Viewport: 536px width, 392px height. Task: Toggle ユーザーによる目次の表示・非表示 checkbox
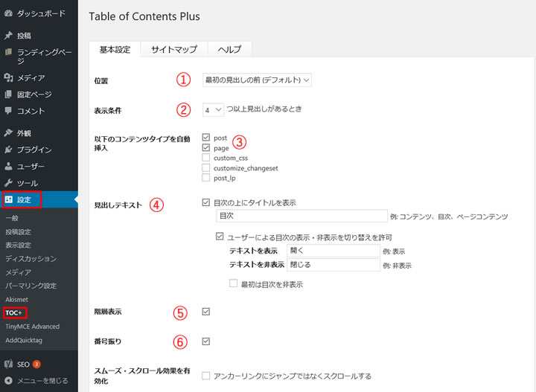[x=220, y=237]
